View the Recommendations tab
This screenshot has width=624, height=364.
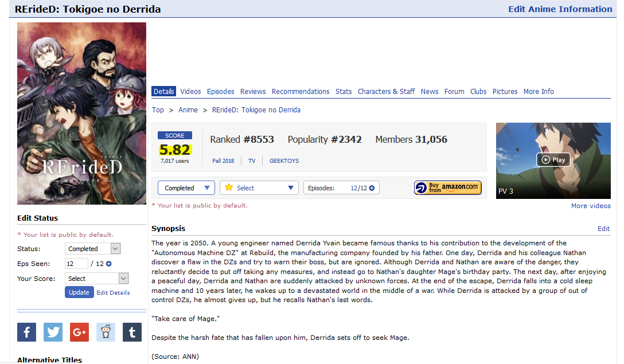301,92
